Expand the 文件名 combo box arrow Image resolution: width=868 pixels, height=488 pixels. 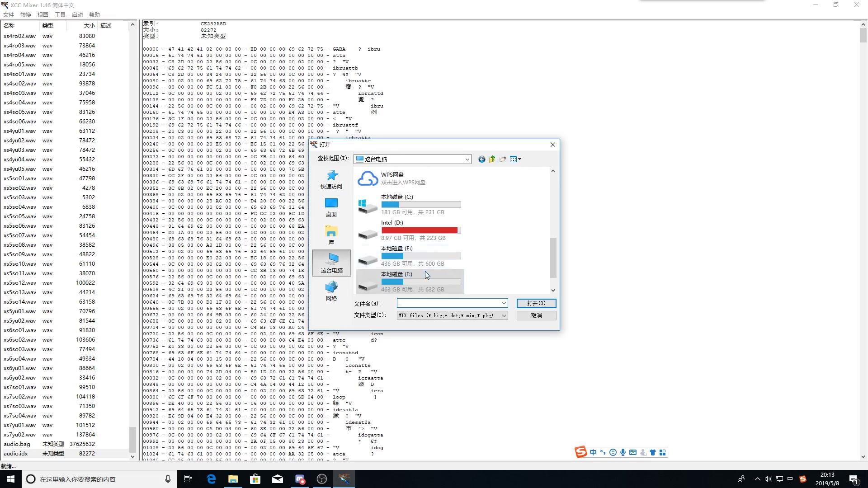click(x=504, y=303)
